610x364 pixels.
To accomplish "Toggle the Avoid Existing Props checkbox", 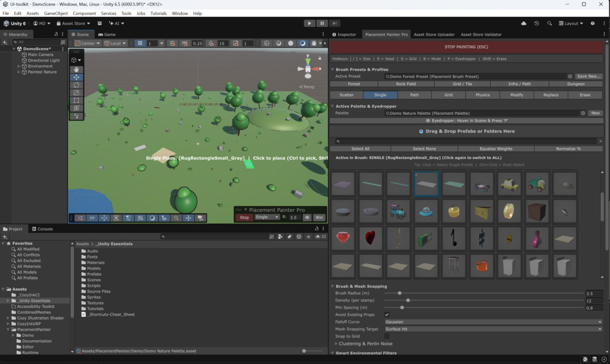I will 387,315.
